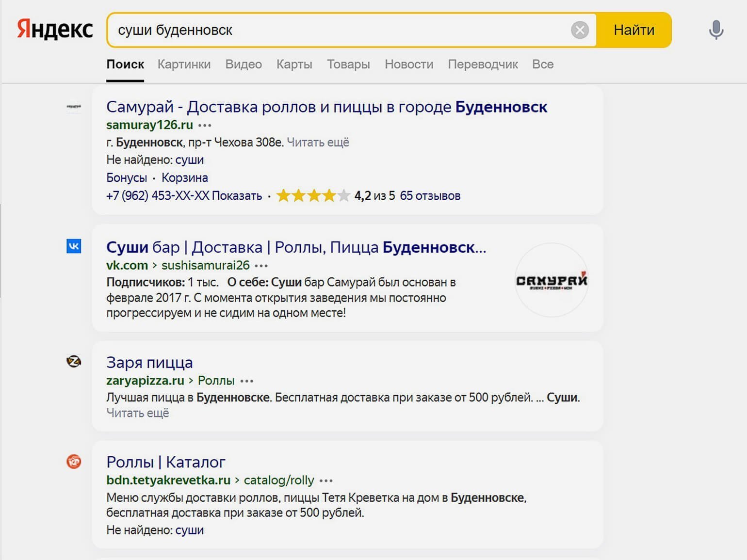This screenshot has width=747, height=560.
Task: Click the Yandex logo
Action: (55, 29)
